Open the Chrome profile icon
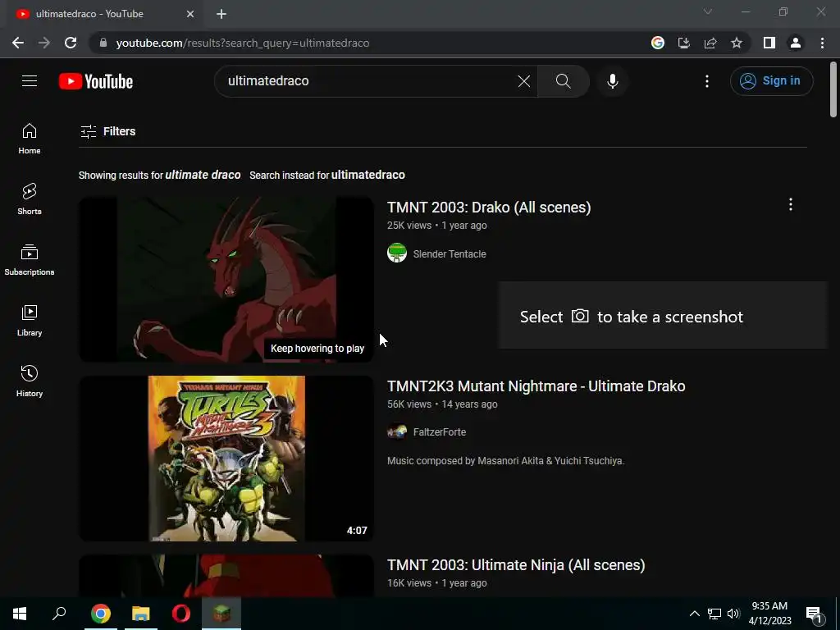 point(796,43)
